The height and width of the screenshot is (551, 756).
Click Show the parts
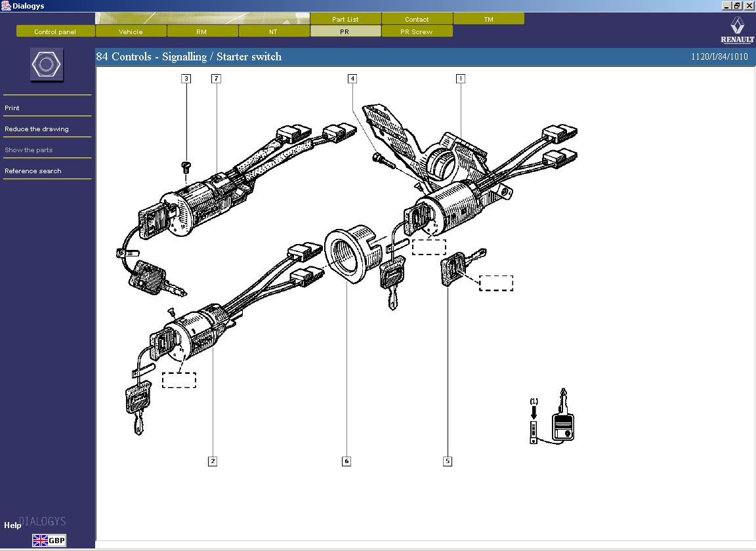[28, 150]
